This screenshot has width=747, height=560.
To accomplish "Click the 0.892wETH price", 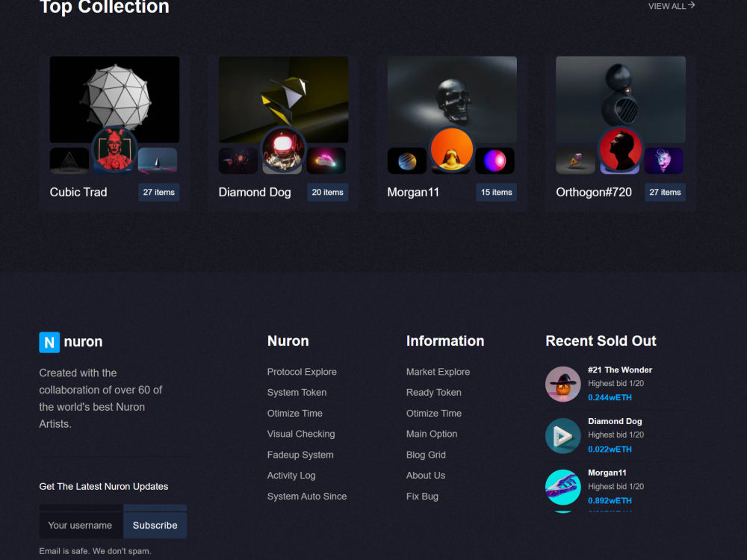I will [x=610, y=500].
